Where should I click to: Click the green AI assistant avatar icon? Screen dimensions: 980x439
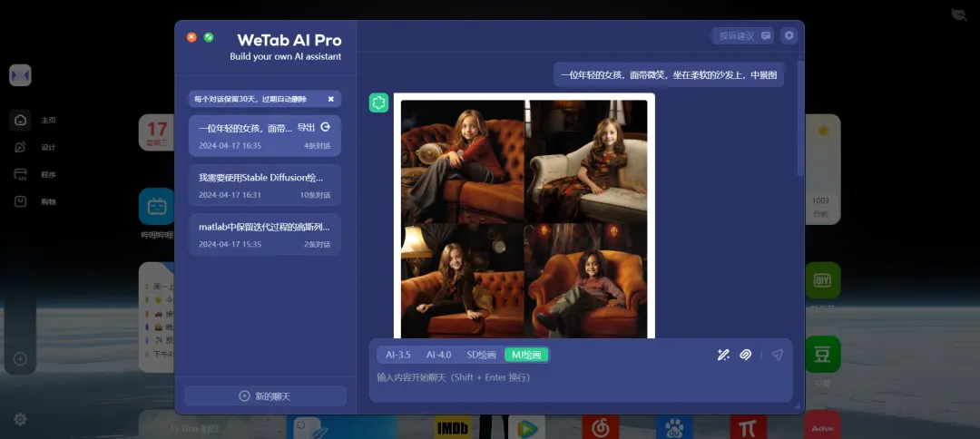tap(378, 102)
